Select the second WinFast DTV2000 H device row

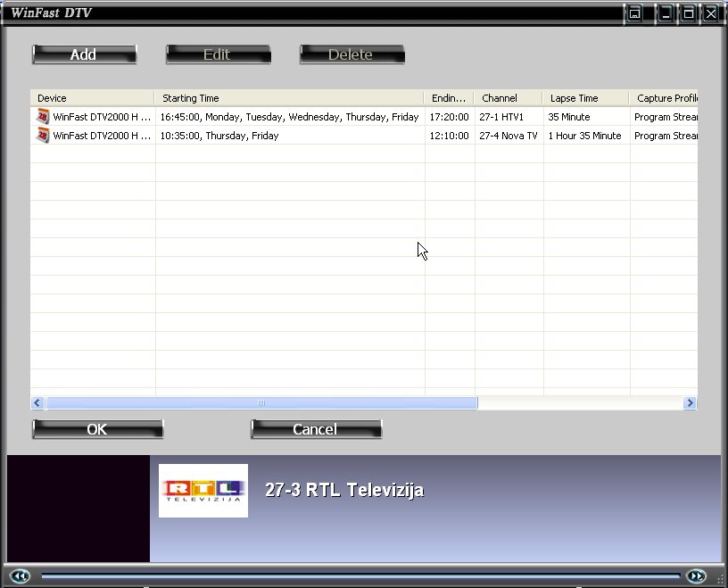[102, 136]
